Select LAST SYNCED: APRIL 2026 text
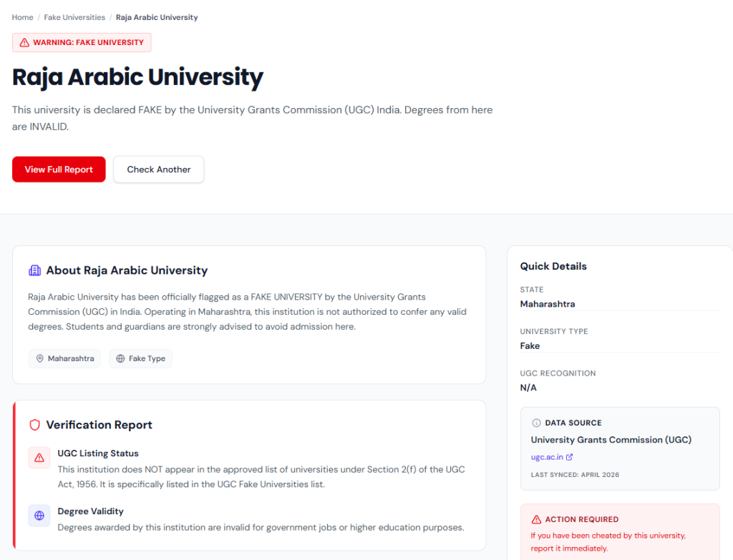 click(575, 474)
